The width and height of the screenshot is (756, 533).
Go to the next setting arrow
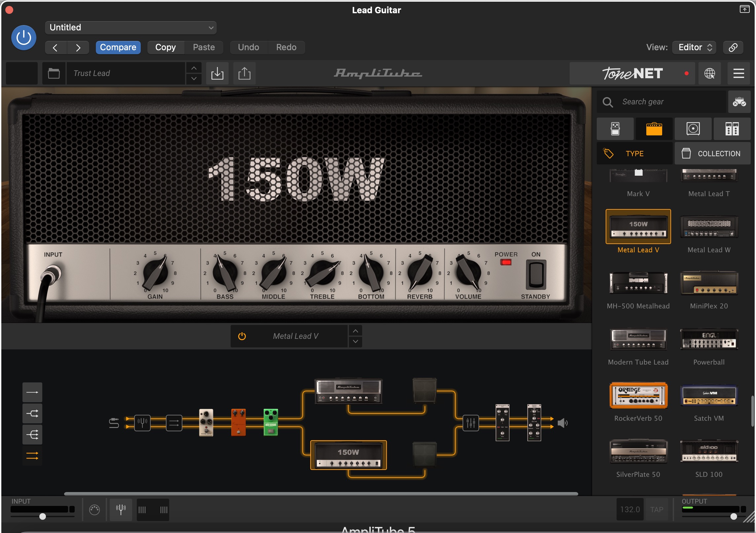point(78,48)
